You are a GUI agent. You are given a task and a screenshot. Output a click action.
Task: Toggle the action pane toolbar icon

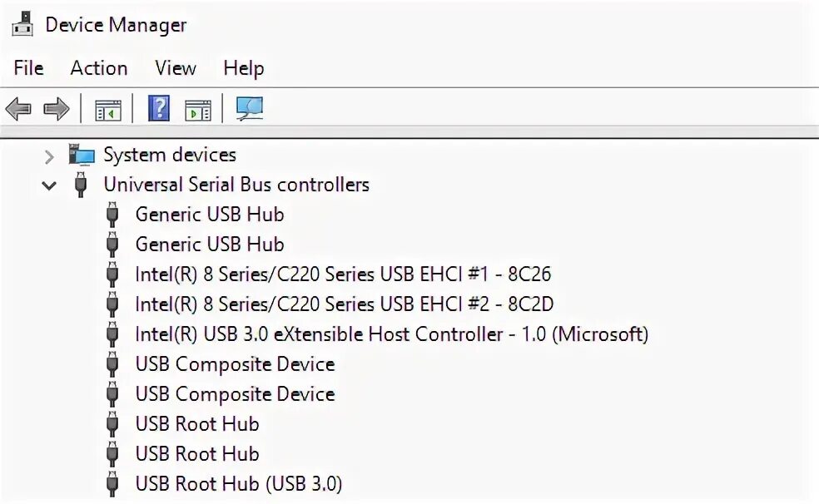198,111
